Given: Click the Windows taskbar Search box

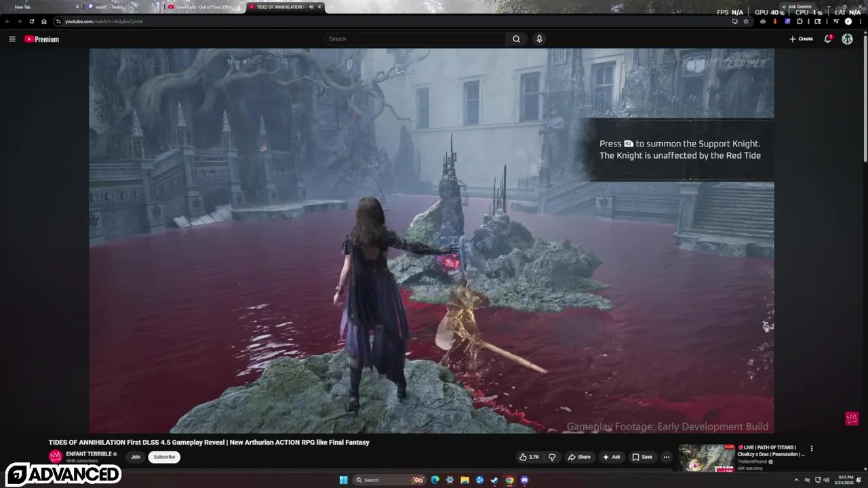Looking at the screenshot, I should (390, 480).
